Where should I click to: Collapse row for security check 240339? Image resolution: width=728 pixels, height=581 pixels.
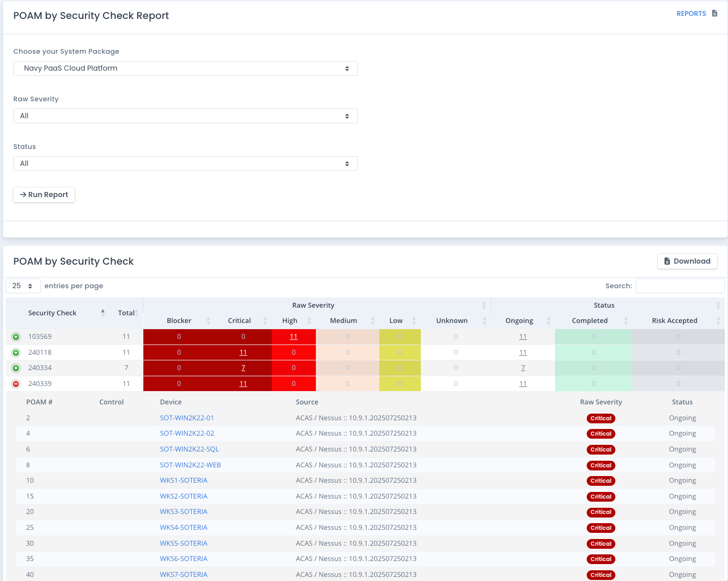tap(16, 384)
